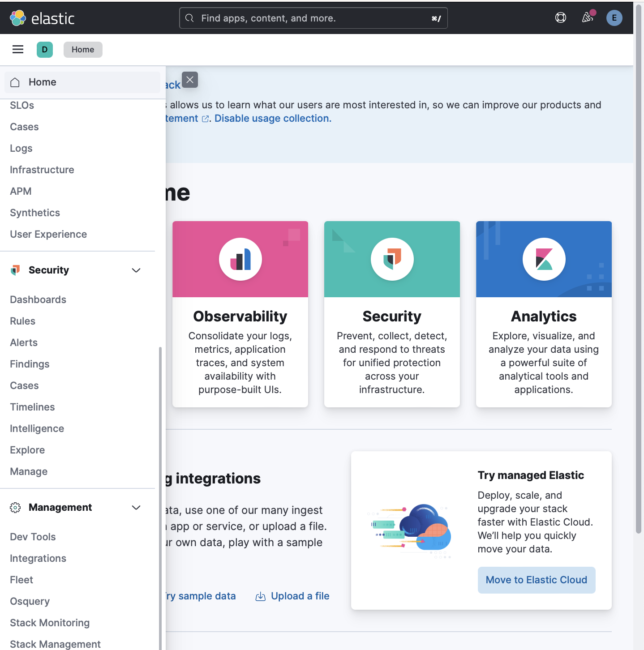The height and width of the screenshot is (650, 644).
Task: Open Security Cases link
Action: tap(24, 386)
